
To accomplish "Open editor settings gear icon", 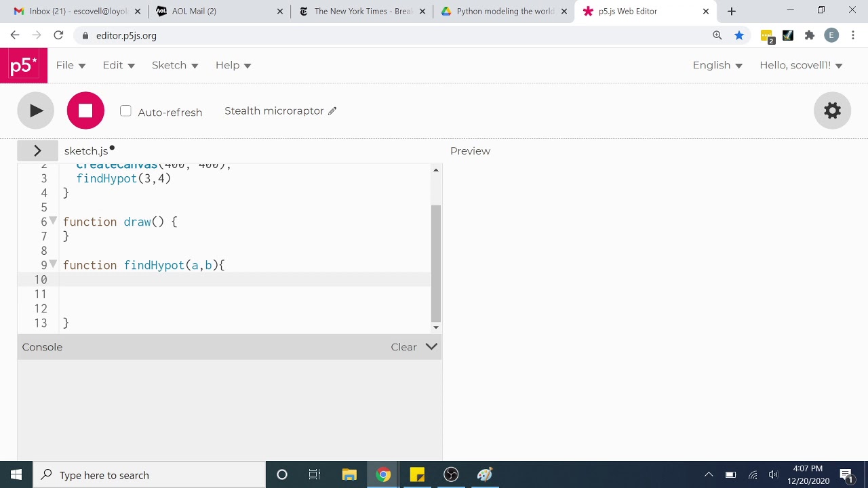I will click(832, 110).
